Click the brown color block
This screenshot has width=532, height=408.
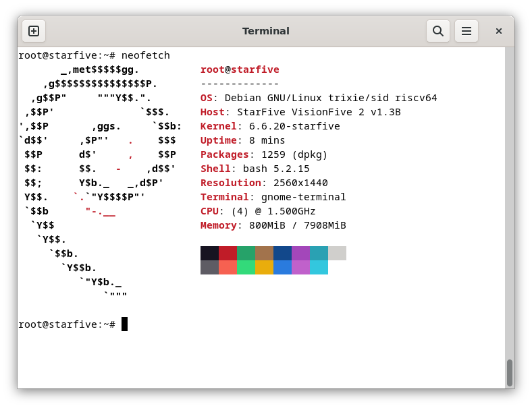(x=264, y=253)
